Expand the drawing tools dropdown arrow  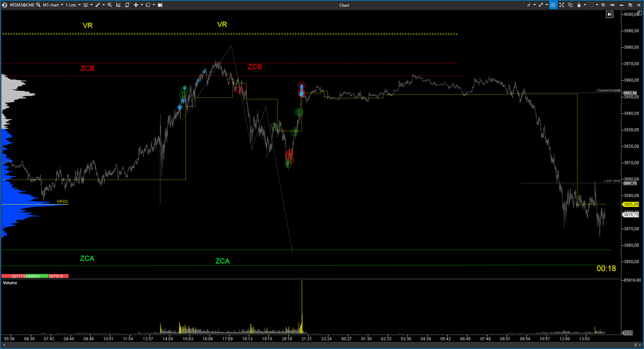pyautogui.click(x=104, y=5)
